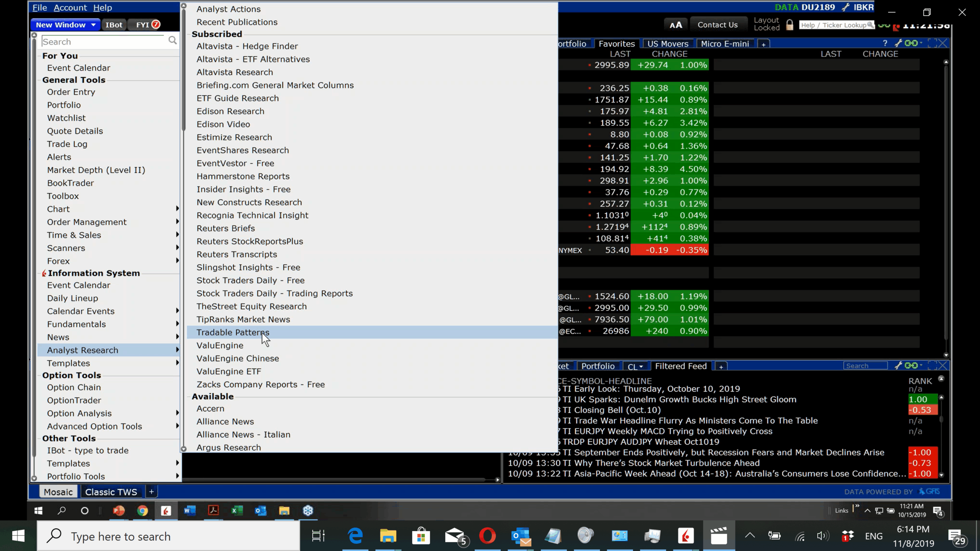Click the green chain link icon in watchlist panel
The width and height of the screenshot is (980, 551).
[911, 43]
